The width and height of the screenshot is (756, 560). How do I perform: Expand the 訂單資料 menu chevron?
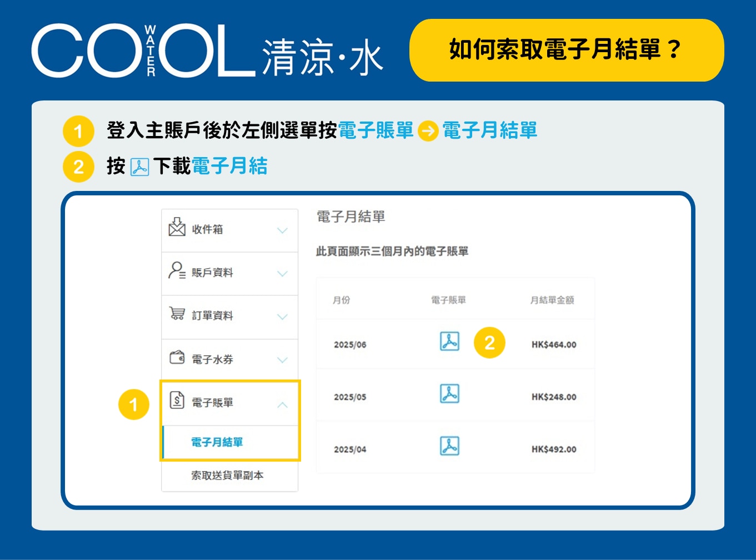pyautogui.click(x=282, y=317)
